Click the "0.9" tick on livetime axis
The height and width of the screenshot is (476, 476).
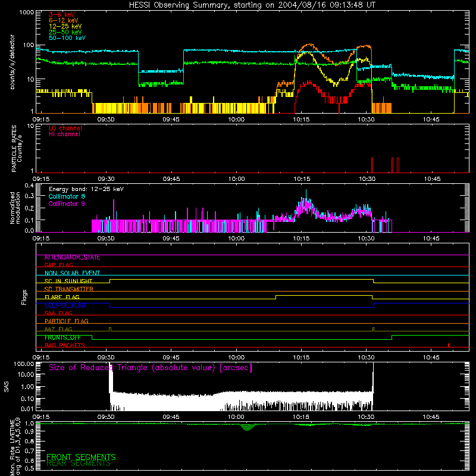pos(29,432)
